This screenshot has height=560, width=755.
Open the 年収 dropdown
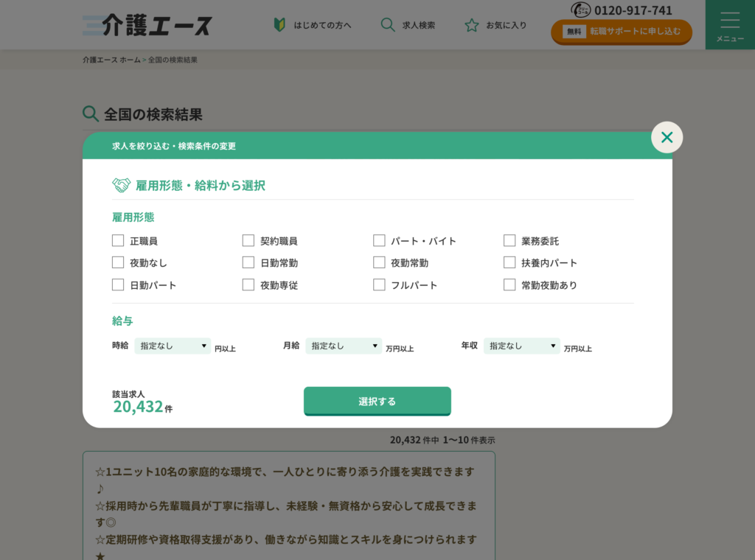click(521, 346)
